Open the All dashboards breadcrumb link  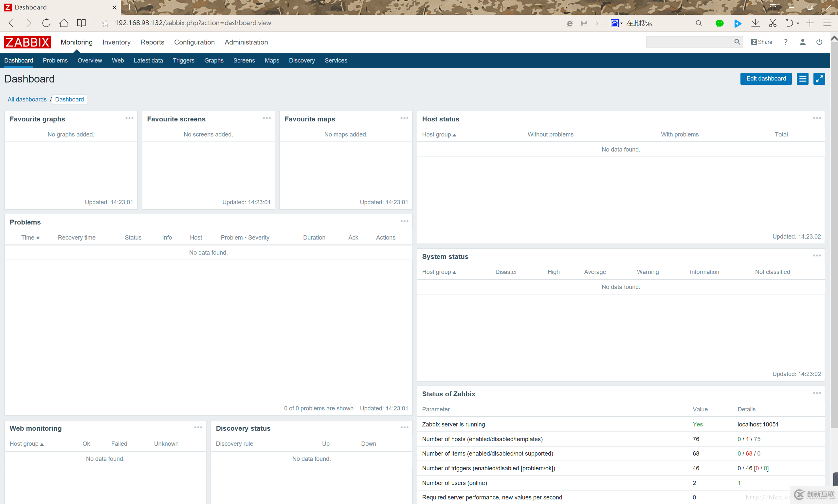coord(27,99)
